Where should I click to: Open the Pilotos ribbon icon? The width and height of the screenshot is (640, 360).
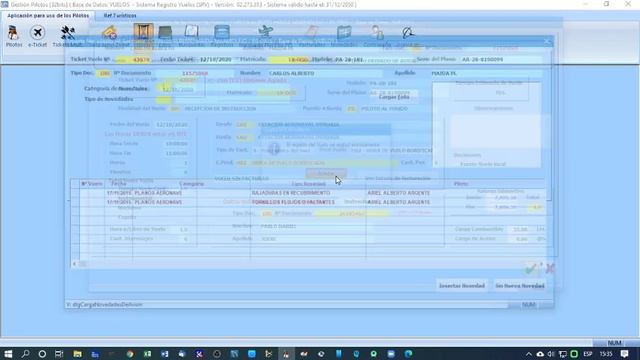click(13, 36)
